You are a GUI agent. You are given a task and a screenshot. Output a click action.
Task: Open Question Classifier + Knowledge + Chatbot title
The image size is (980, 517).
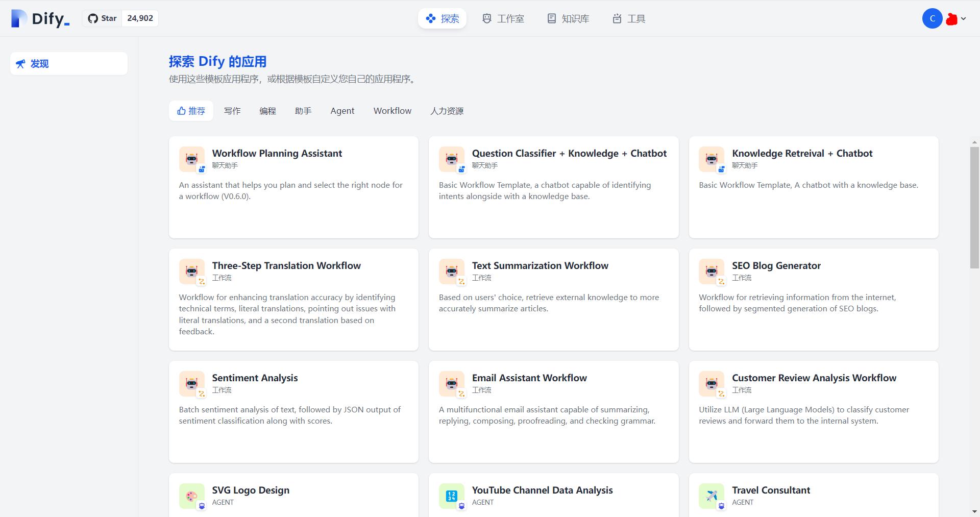pyautogui.click(x=569, y=153)
